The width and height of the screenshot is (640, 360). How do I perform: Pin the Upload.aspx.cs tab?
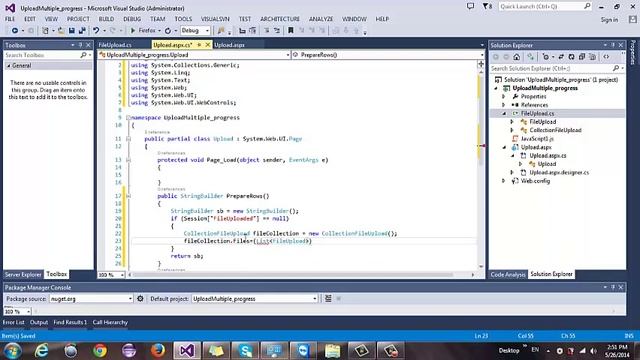pyautogui.click(x=199, y=45)
